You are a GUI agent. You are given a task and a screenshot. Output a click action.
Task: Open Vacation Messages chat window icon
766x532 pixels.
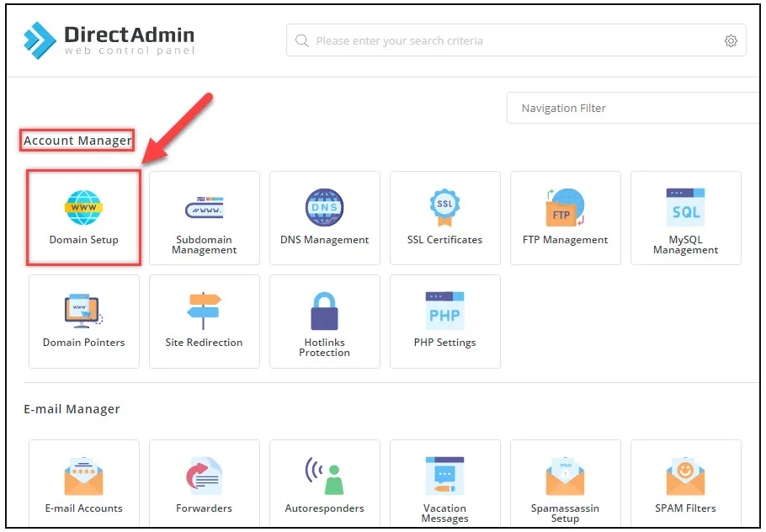pyautogui.click(x=444, y=476)
